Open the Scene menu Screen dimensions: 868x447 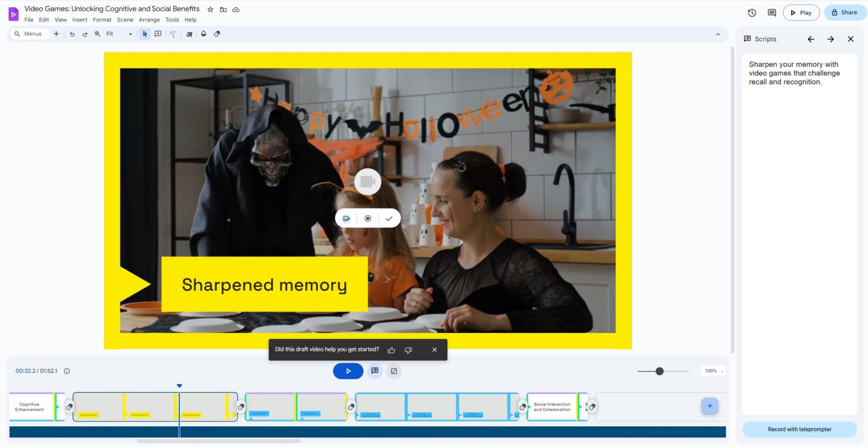(x=125, y=19)
